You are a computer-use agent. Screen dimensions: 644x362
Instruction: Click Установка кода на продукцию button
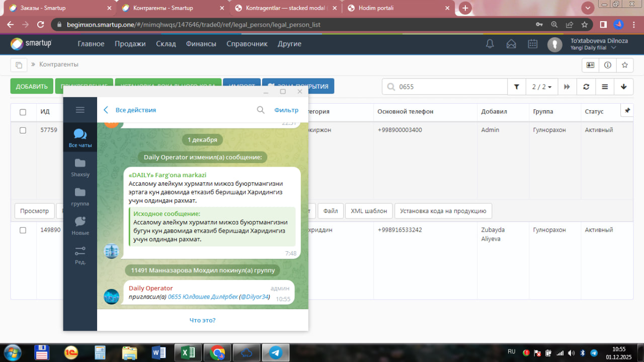click(443, 211)
